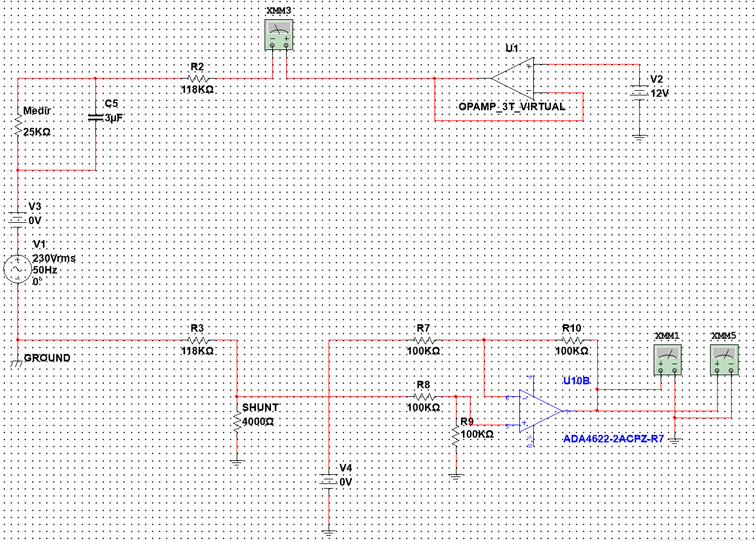Click the 100KΩ value of R9

click(x=477, y=435)
